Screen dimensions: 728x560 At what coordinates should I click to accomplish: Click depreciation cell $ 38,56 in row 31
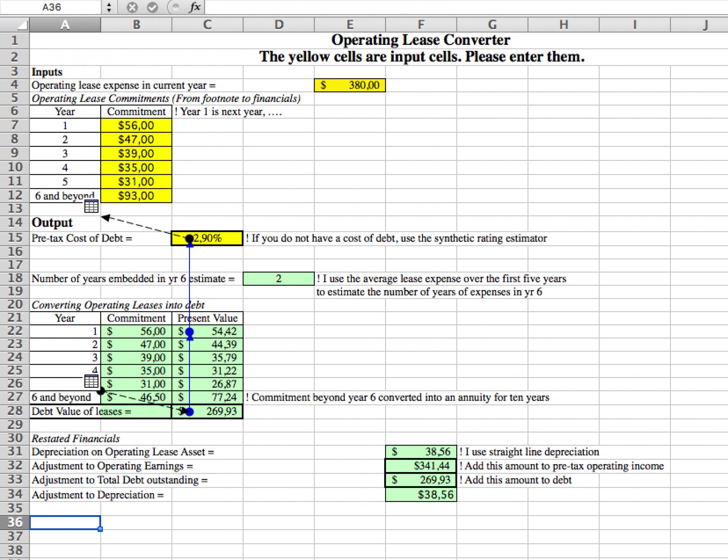pos(421,452)
